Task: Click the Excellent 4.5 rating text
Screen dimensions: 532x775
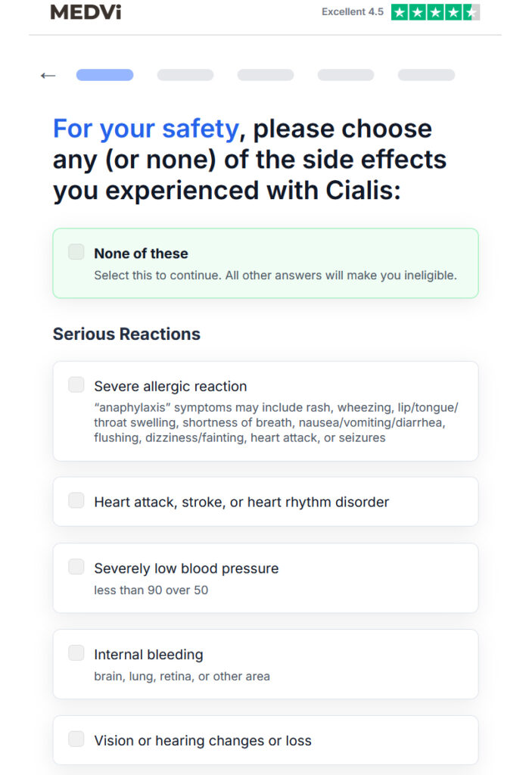Action: click(x=353, y=12)
